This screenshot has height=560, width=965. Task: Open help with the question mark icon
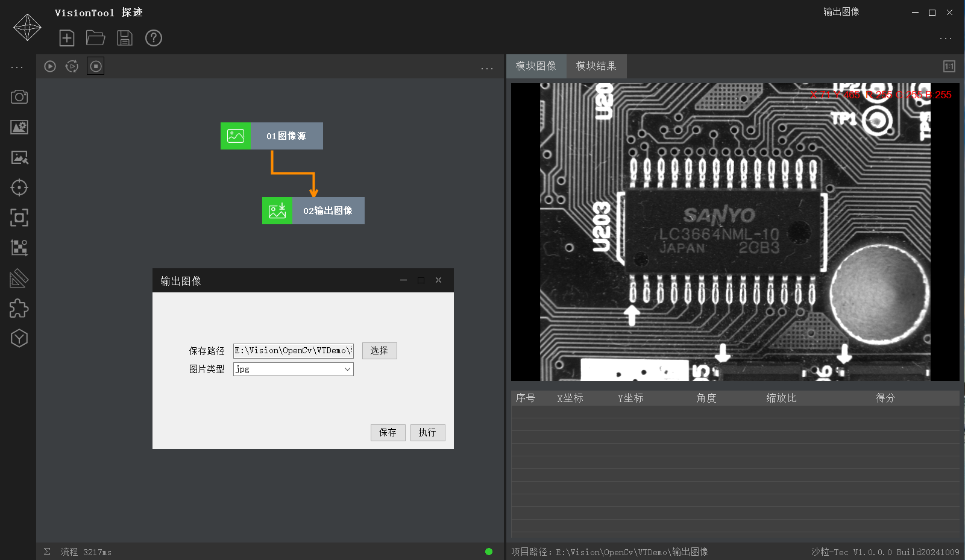pyautogui.click(x=154, y=38)
